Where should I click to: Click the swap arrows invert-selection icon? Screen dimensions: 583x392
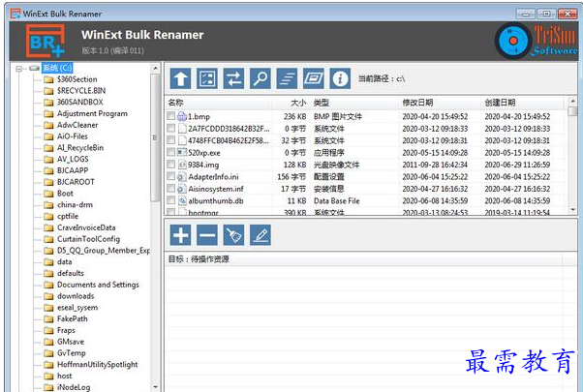(233, 78)
